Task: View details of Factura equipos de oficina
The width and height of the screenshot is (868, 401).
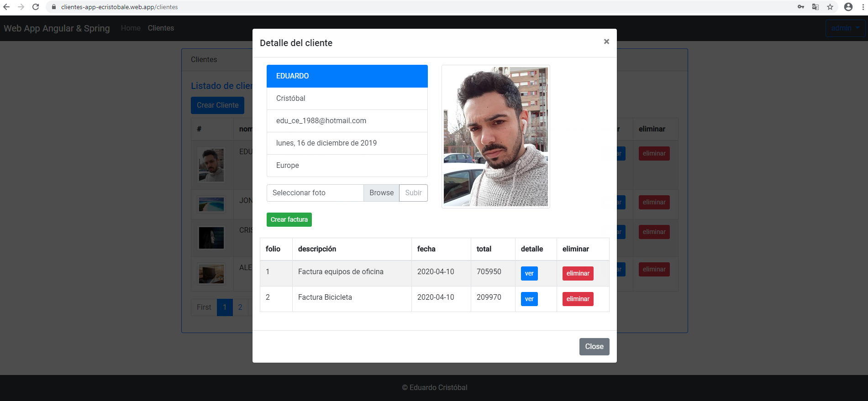Action: pyautogui.click(x=529, y=274)
